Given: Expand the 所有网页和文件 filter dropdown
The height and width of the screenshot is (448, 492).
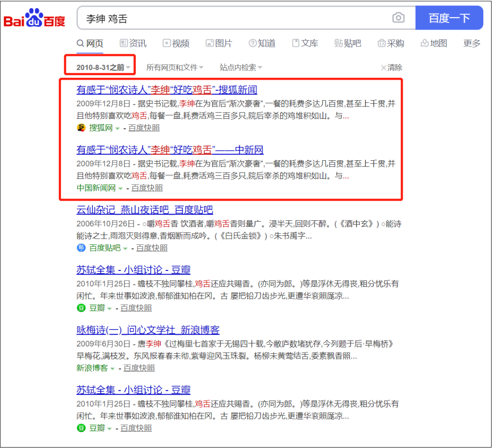Looking at the screenshot, I should point(175,67).
